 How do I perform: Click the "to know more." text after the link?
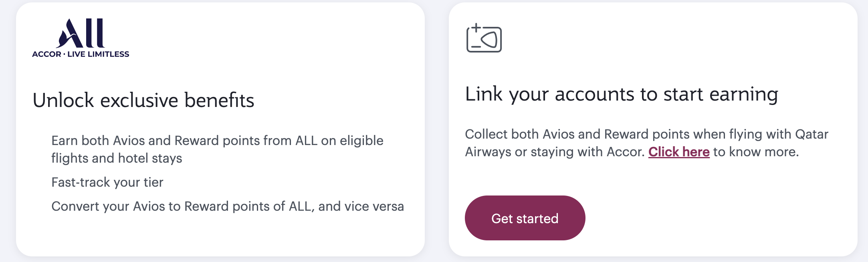tap(756, 152)
